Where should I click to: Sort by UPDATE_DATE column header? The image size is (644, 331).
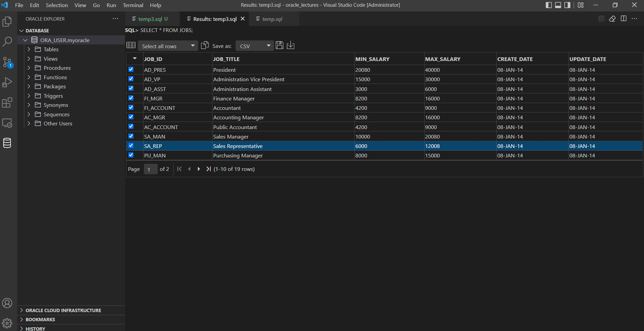pos(606,59)
